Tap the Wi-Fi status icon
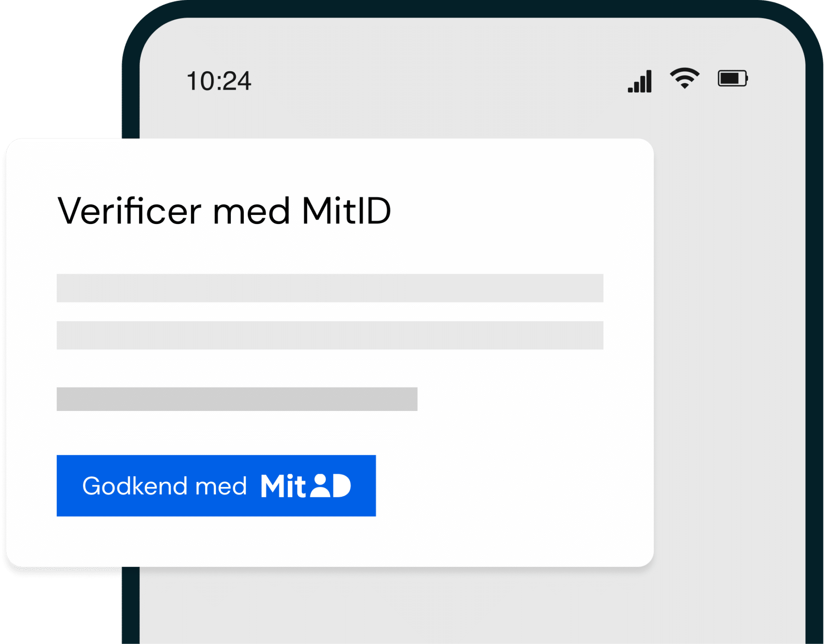The height and width of the screenshot is (644, 824). (x=685, y=78)
